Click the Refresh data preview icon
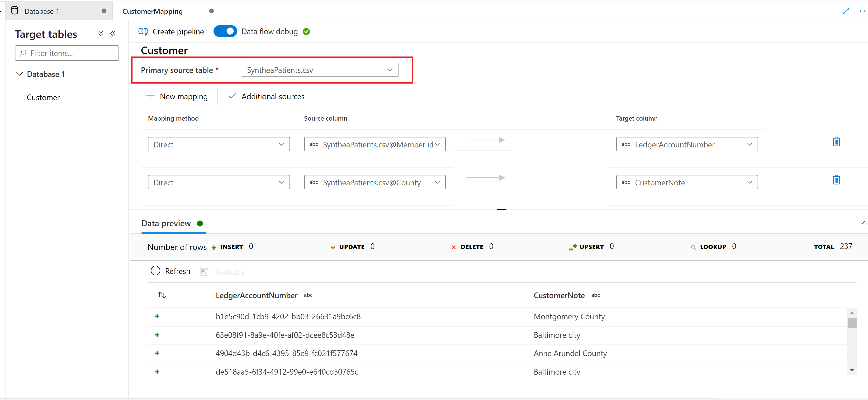This screenshot has height=400, width=868. (x=156, y=271)
